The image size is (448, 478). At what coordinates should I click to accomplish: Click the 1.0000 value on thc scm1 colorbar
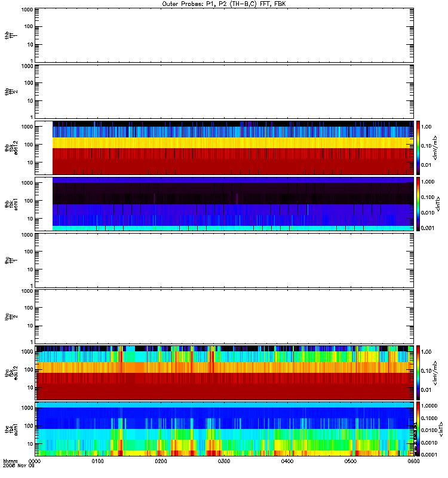coord(429,406)
